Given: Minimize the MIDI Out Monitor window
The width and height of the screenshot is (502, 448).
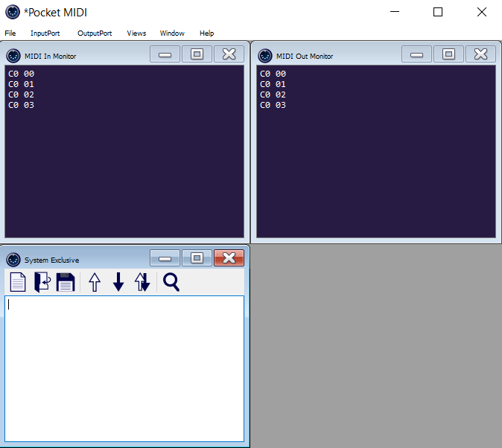Looking at the screenshot, I should point(417,54).
